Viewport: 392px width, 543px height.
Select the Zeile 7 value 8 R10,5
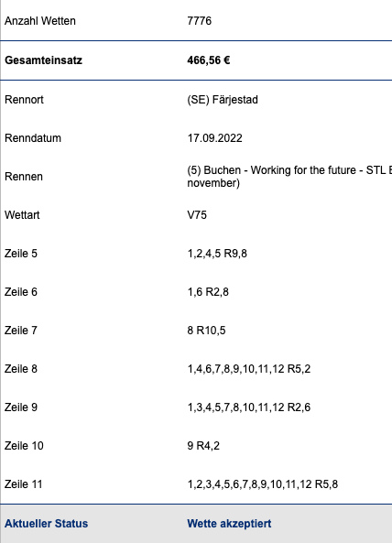[x=206, y=331]
